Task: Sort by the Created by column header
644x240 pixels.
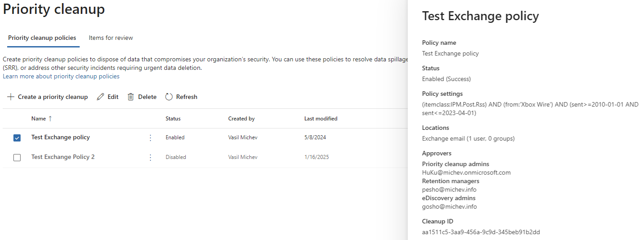Action: pos(241,119)
